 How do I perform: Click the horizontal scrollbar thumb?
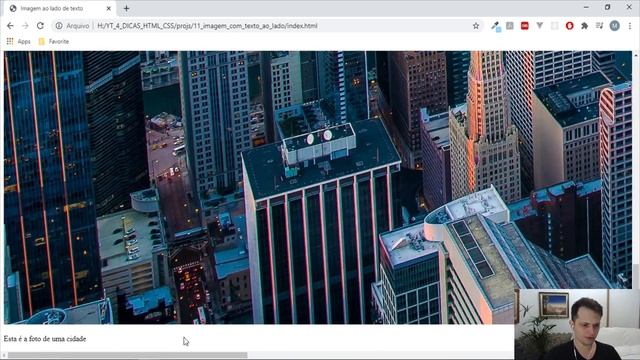click(x=127, y=356)
